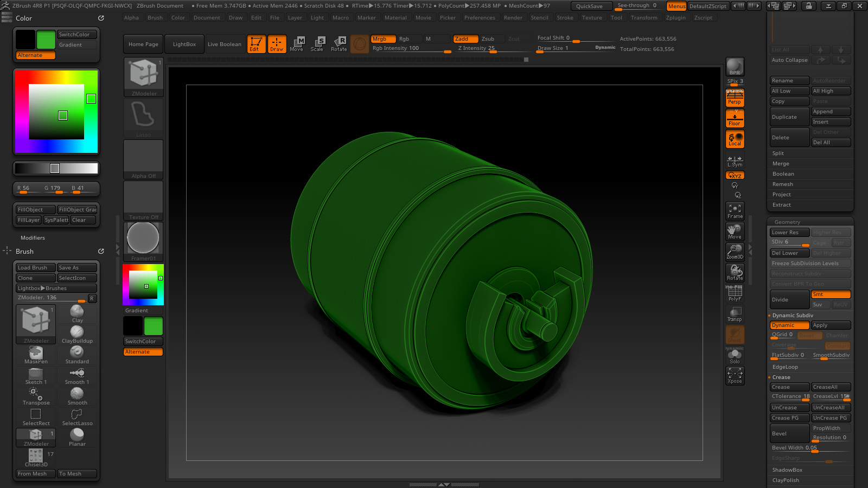Open the Preferences menu

pos(480,18)
